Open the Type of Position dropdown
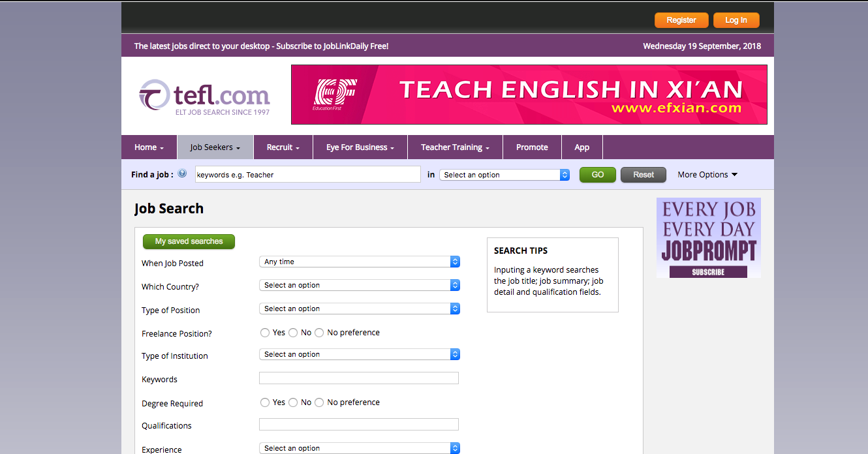This screenshot has width=868, height=454. point(359,308)
